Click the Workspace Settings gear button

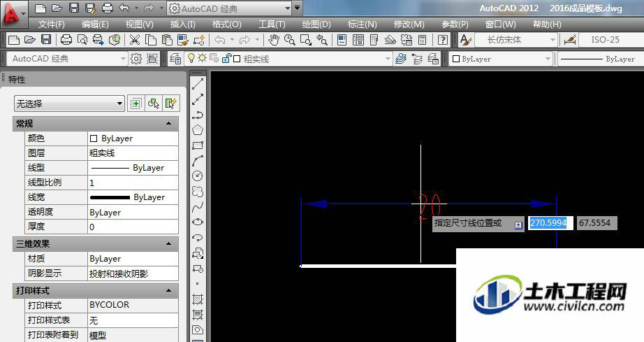[136, 59]
